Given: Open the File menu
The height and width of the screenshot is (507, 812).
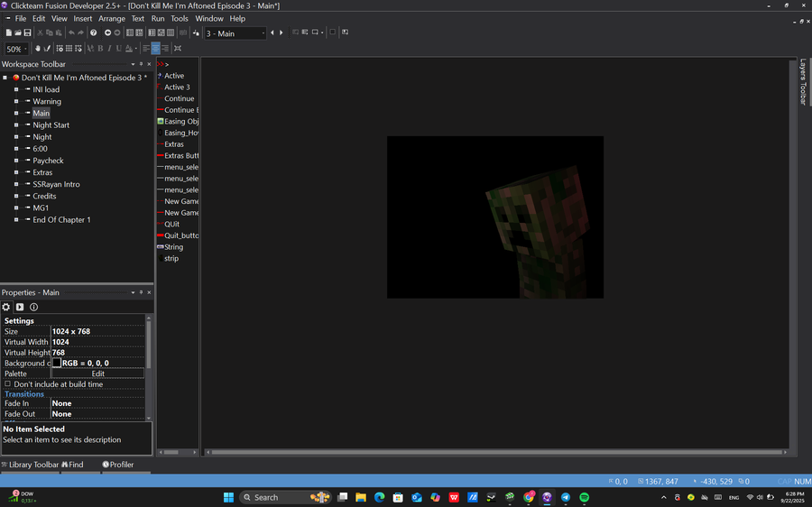Looking at the screenshot, I should coord(21,19).
